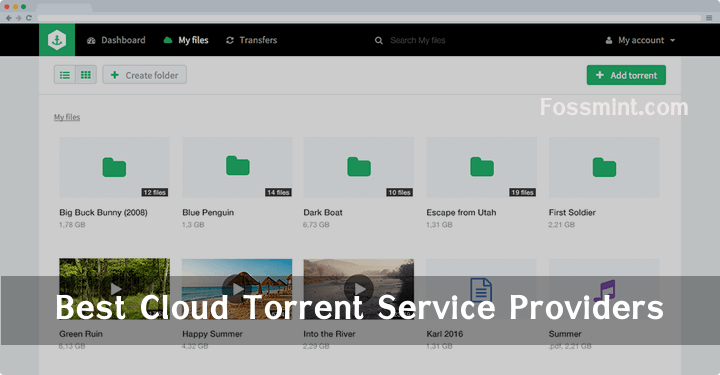
Task: Open the My files tab
Action: point(186,40)
